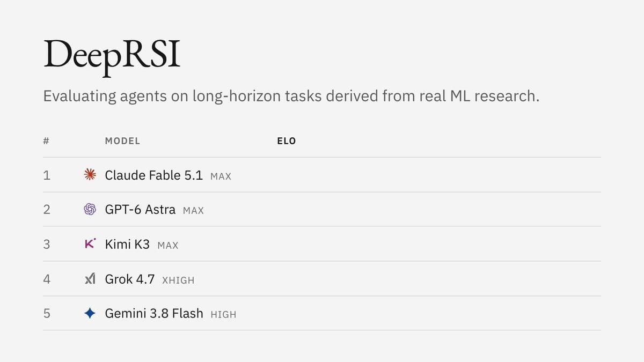Click the # rank column header

pos(46,141)
